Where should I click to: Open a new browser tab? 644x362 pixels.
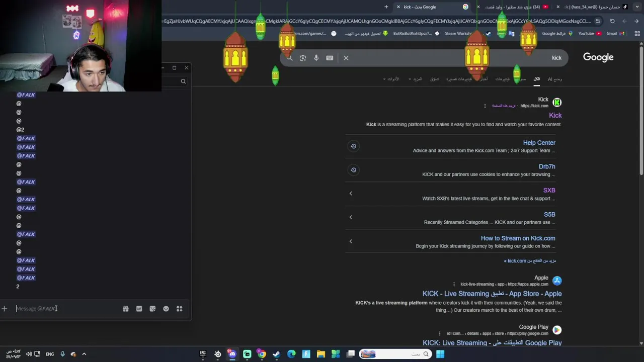386,7
